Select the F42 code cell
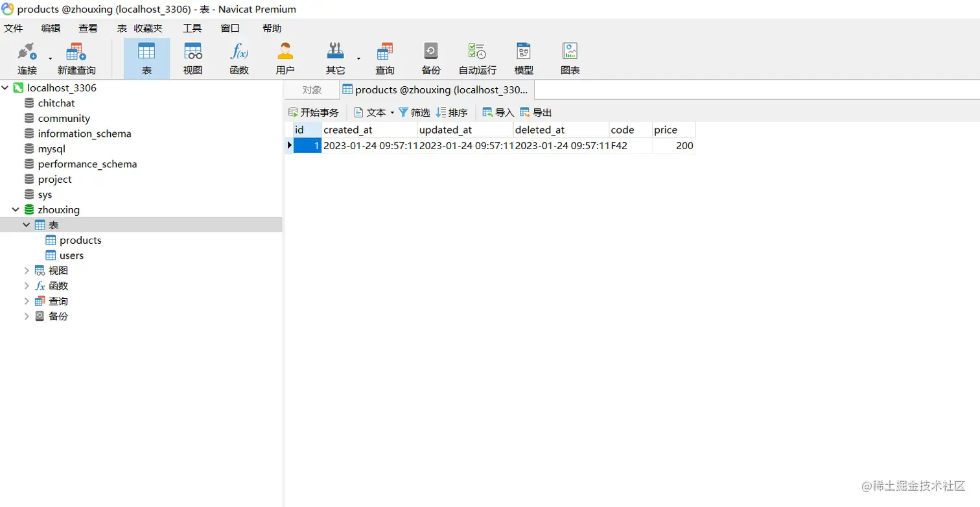The height and width of the screenshot is (507, 980). tap(631, 146)
